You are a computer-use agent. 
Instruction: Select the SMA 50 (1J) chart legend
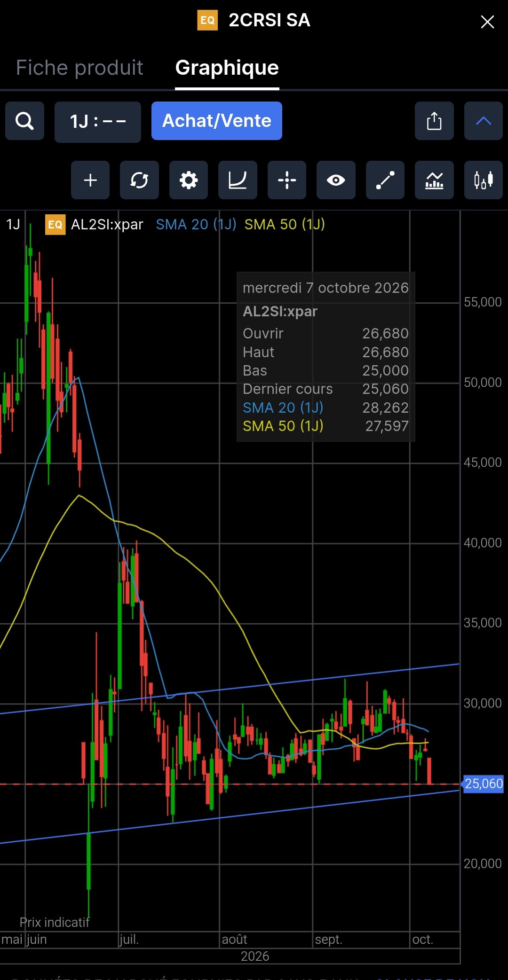tap(285, 224)
